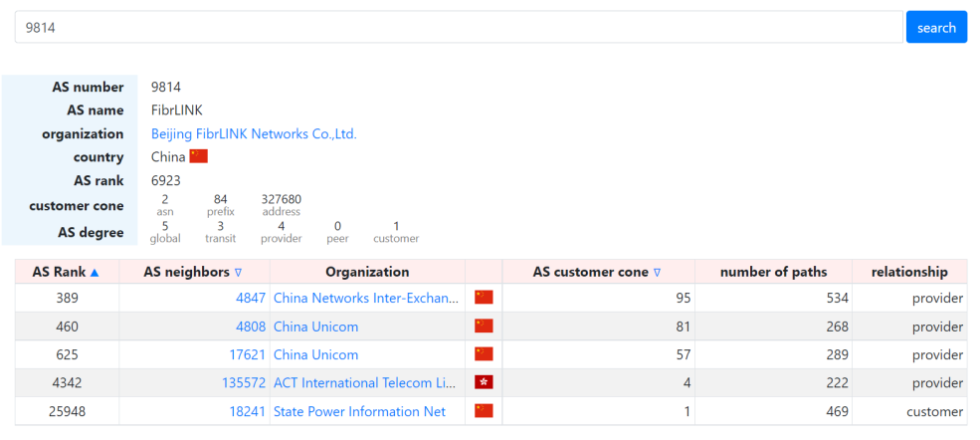Focus the search field containing 9814
The image size is (980, 440).
[459, 28]
